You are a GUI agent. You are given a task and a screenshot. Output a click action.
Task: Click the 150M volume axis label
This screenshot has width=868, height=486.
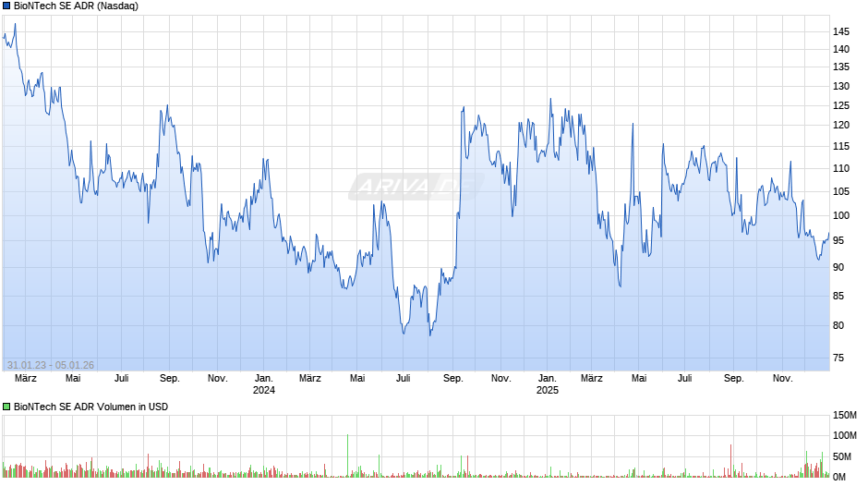tap(845, 416)
